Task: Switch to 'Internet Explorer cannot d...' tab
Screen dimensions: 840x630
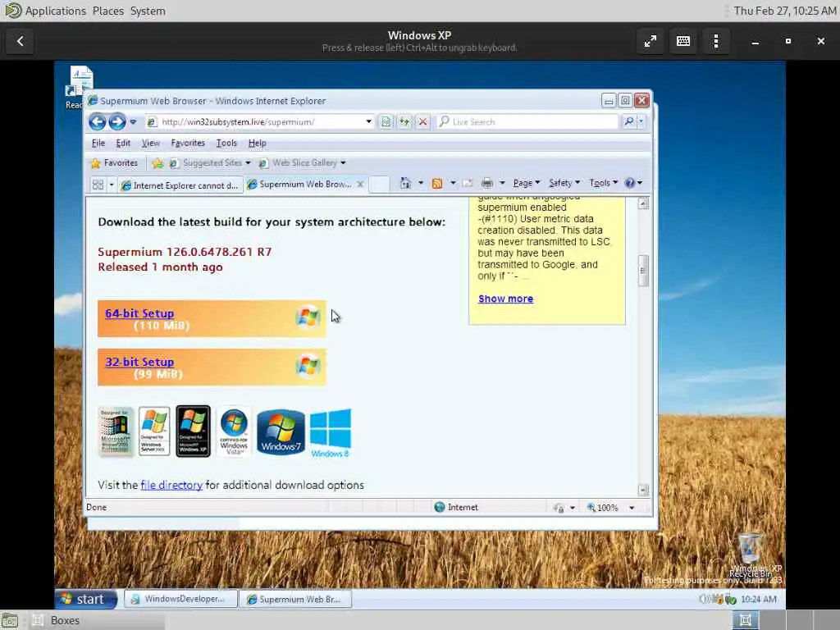Action: click(x=180, y=185)
